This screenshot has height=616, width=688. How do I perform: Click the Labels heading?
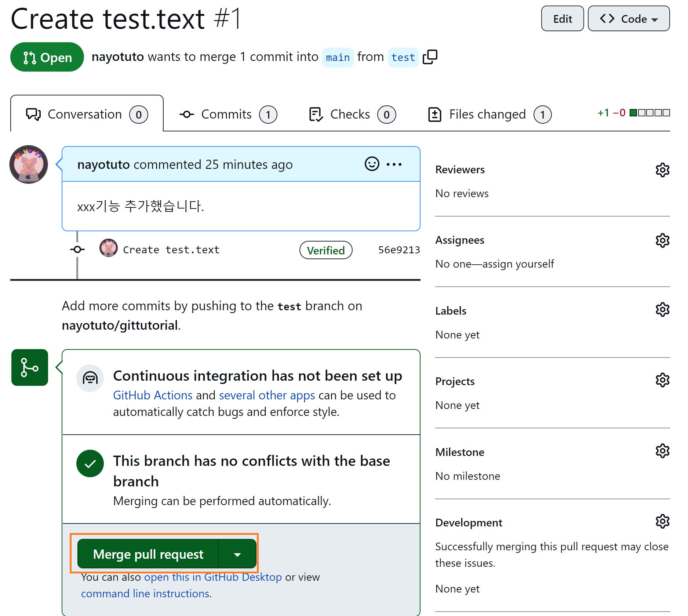[x=451, y=311]
